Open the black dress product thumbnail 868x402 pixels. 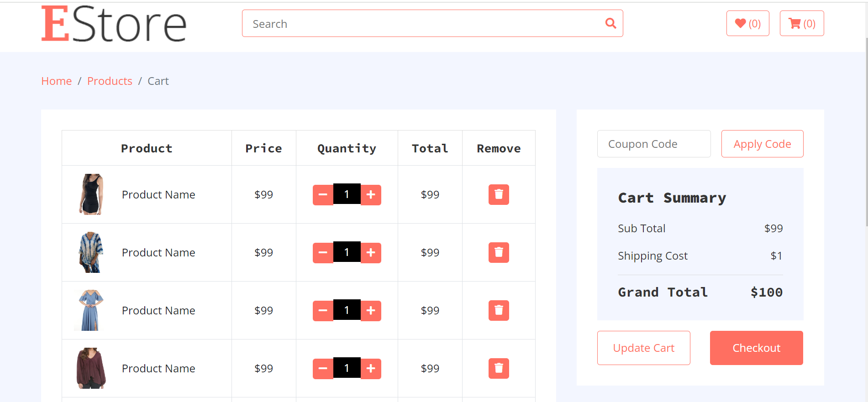[x=91, y=194]
